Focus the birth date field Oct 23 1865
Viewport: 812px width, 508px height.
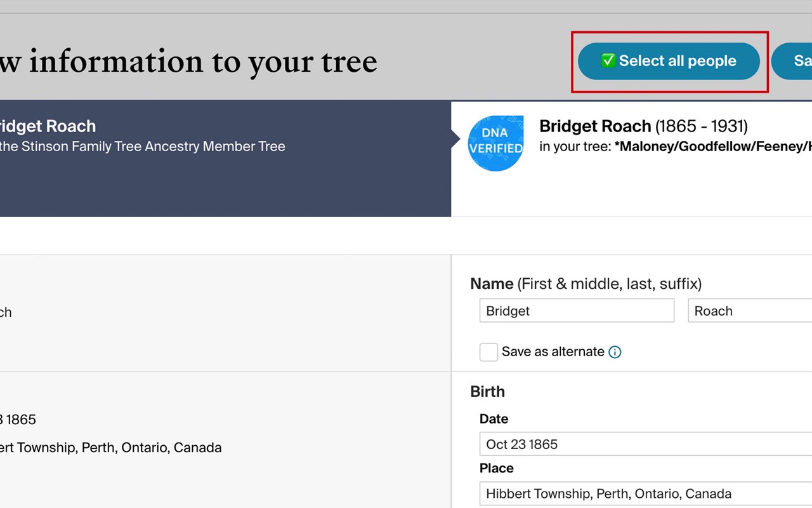tap(645, 444)
